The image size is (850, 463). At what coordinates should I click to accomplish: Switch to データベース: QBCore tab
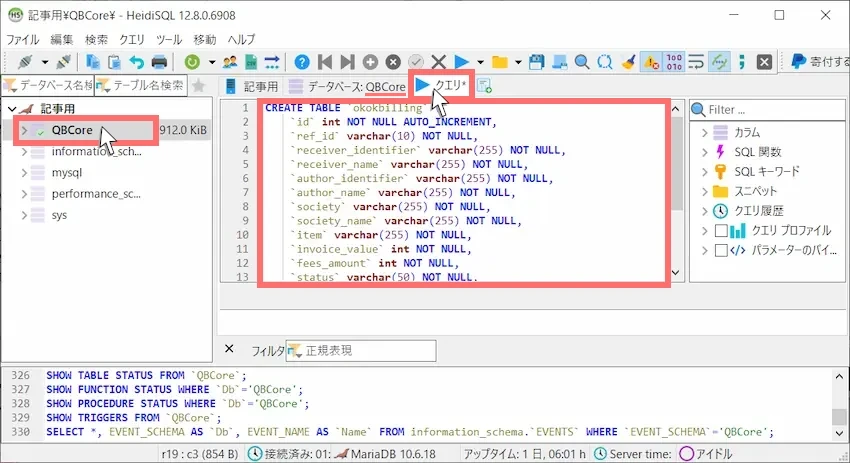347,86
